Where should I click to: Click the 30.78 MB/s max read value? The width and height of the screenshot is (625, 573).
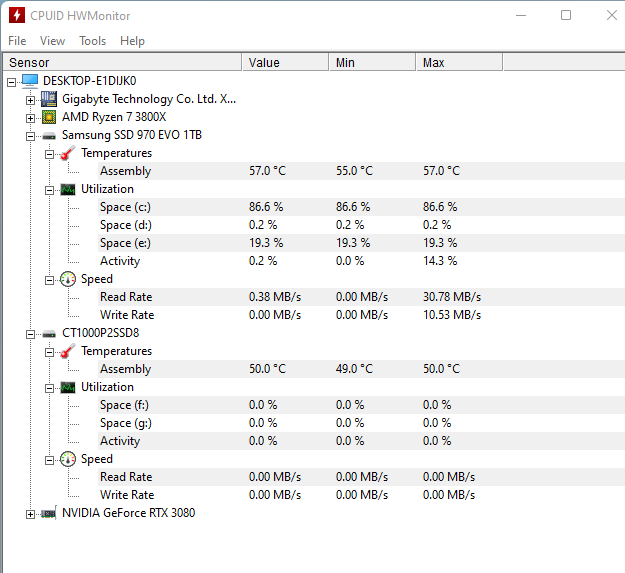click(452, 297)
